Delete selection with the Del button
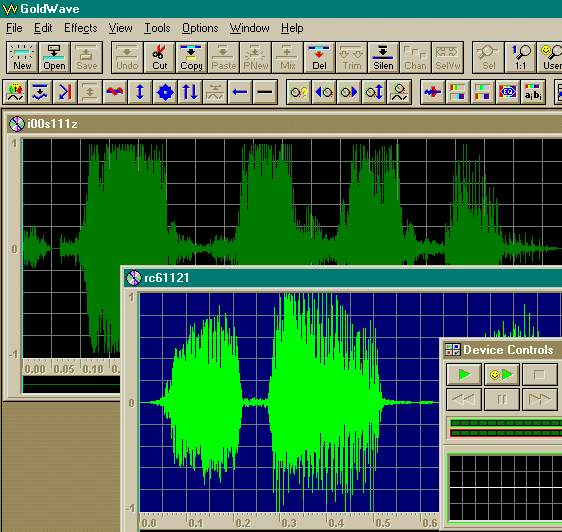Viewport: 562px width, 532px height. [319, 57]
